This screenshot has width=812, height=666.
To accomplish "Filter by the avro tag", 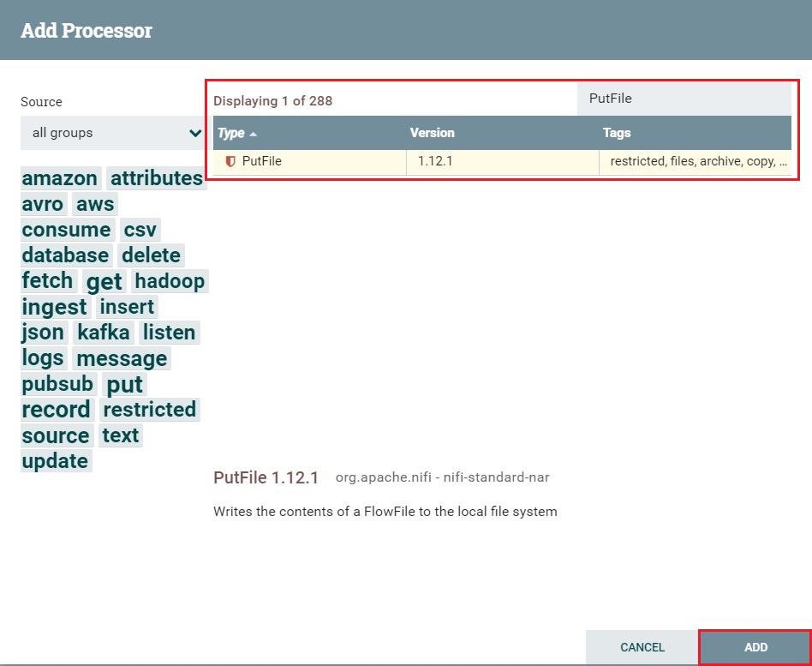I will click(43, 204).
